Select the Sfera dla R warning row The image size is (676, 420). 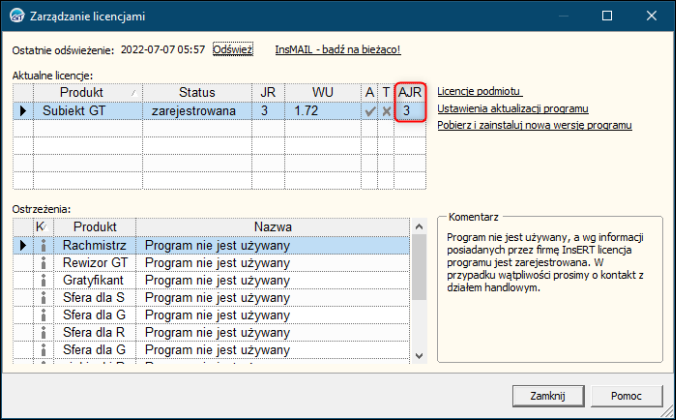[x=211, y=332]
